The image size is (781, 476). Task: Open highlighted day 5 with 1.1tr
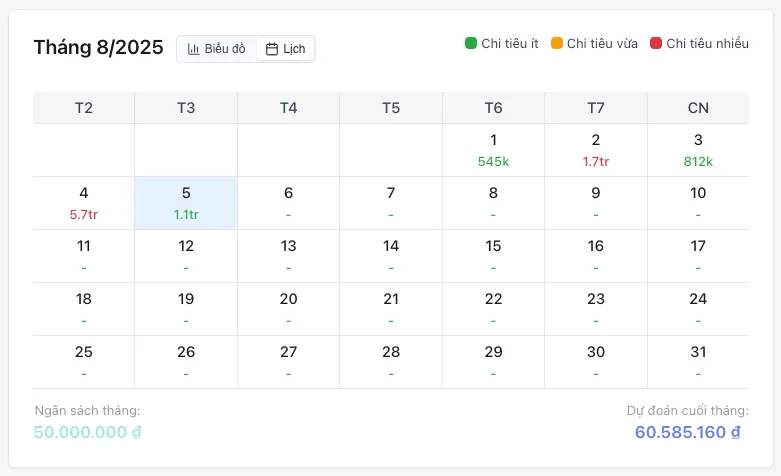click(x=186, y=203)
